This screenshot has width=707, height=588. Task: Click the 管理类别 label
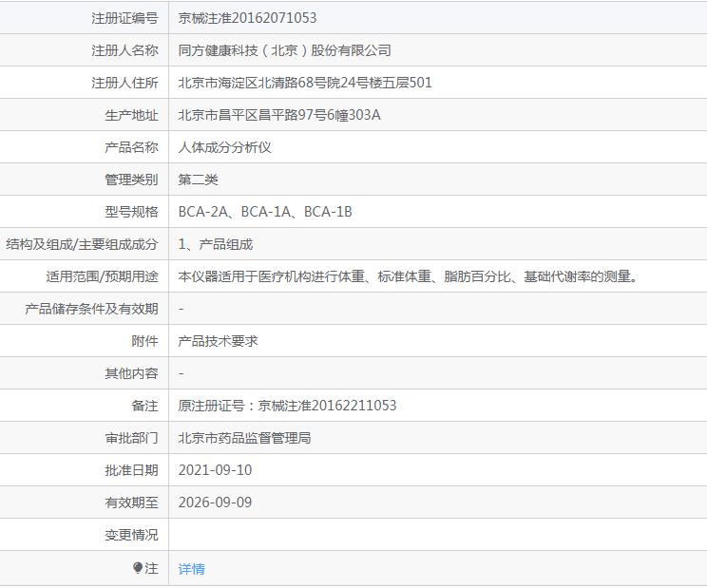click(132, 180)
